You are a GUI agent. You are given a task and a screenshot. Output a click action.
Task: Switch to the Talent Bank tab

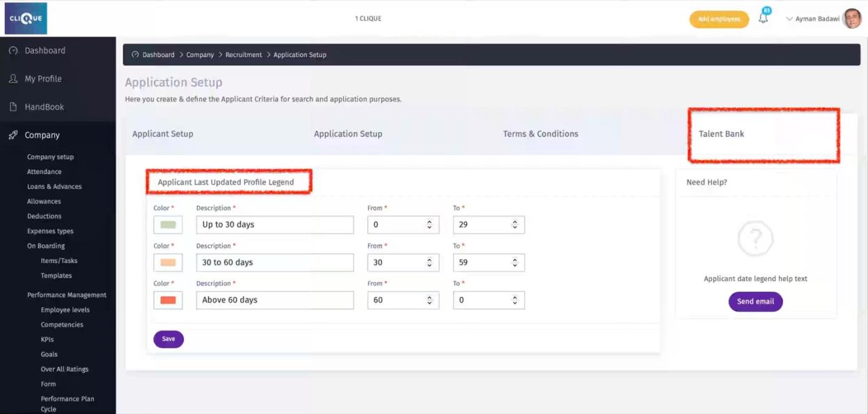tap(721, 134)
